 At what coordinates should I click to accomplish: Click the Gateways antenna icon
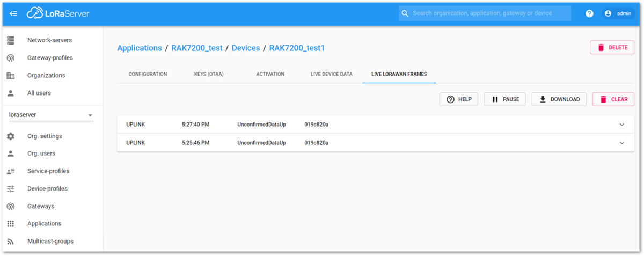[x=11, y=207]
